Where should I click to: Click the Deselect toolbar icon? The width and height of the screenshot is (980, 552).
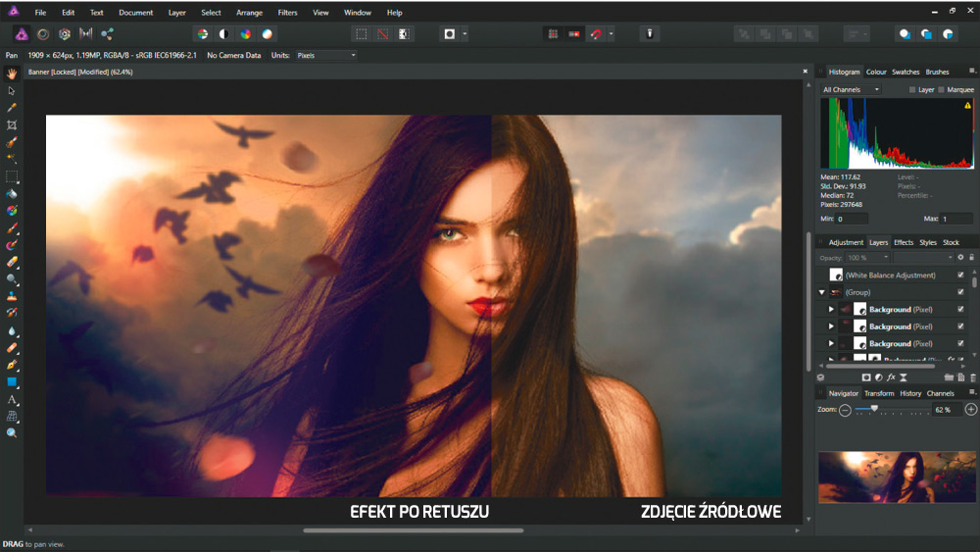point(382,33)
